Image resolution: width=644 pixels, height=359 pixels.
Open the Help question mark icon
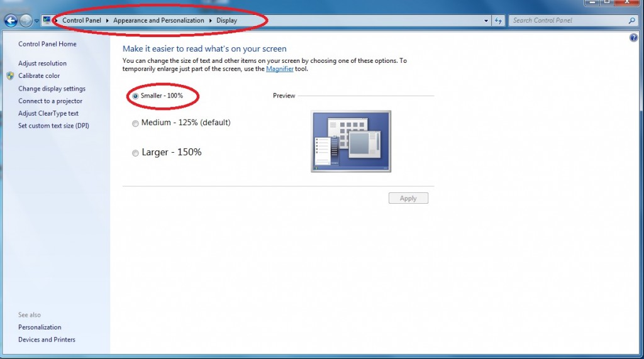[x=633, y=38]
